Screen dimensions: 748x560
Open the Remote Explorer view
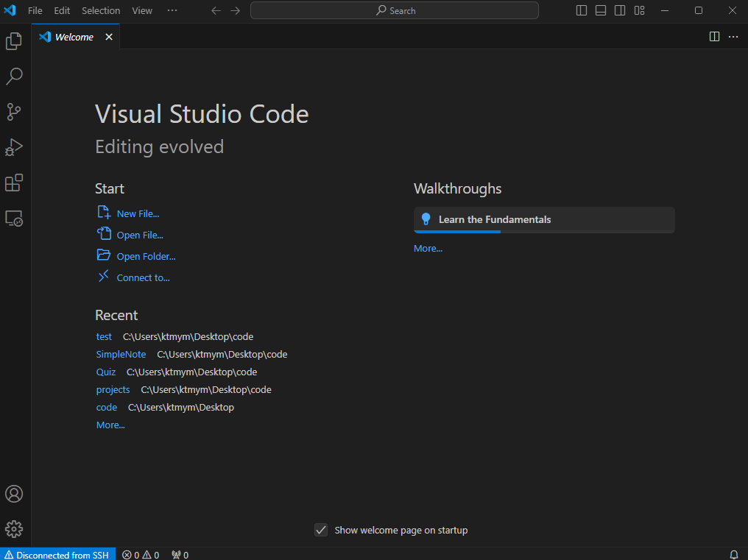tap(14, 219)
